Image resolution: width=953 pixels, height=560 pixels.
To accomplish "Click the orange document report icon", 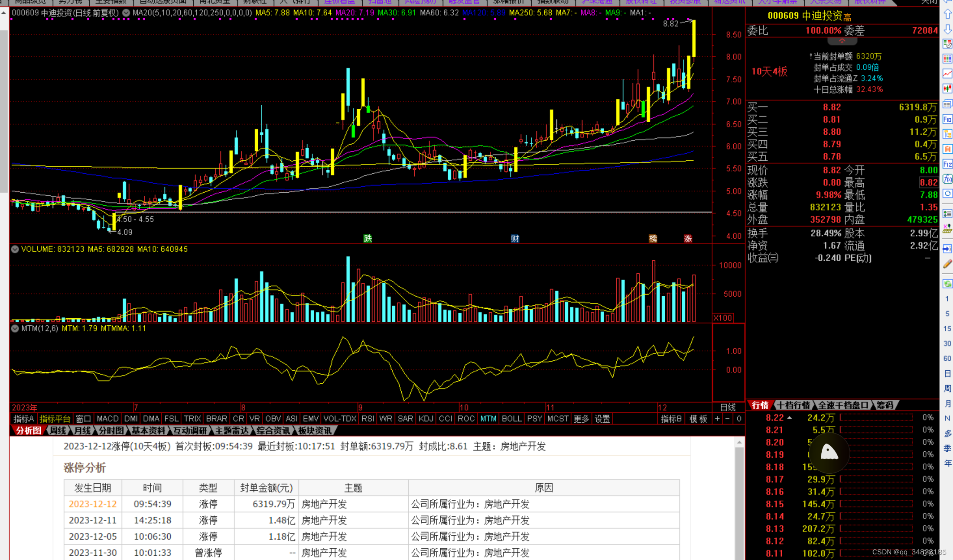I will [x=947, y=149].
